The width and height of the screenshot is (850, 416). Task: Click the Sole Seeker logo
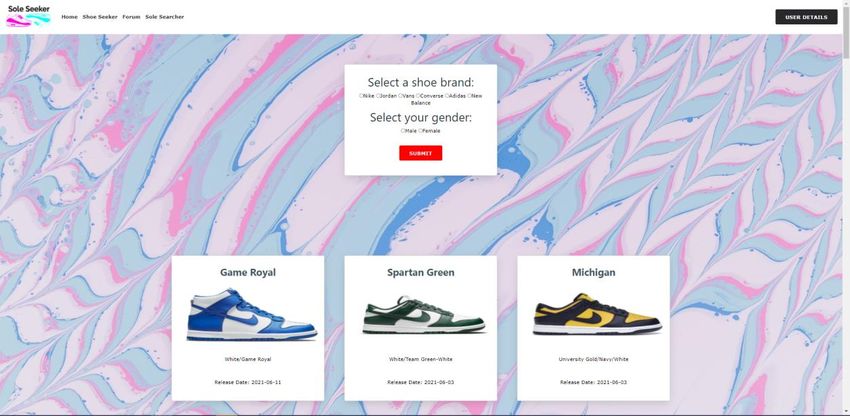pos(28,16)
